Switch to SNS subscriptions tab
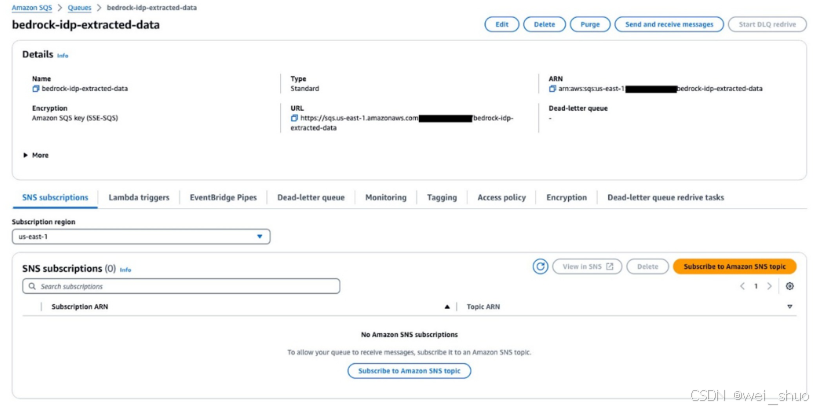Image resolution: width=821 pixels, height=411 pixels. 55,197
